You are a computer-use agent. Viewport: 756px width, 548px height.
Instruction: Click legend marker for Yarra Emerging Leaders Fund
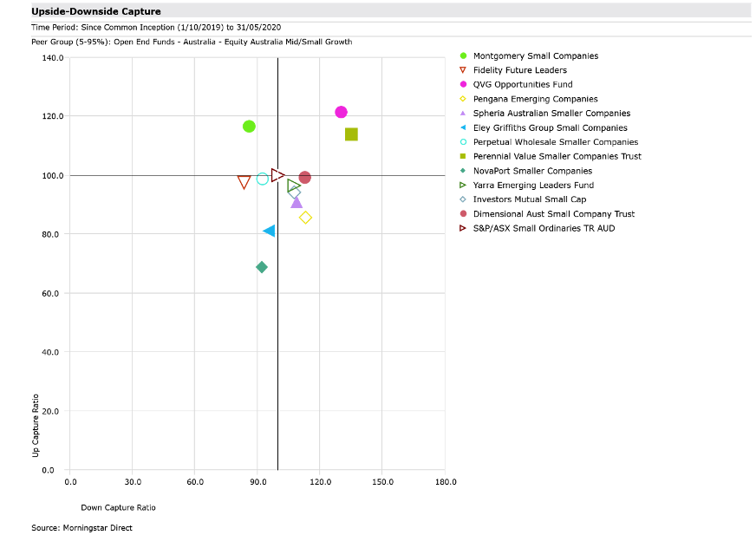(x=463, y=186)
